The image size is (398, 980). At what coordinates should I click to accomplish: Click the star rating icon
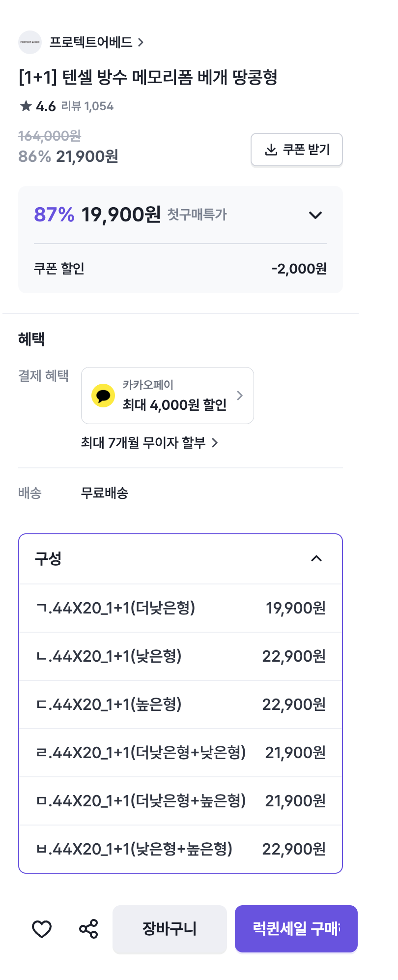pyautogui.click(x=26, y=106)
